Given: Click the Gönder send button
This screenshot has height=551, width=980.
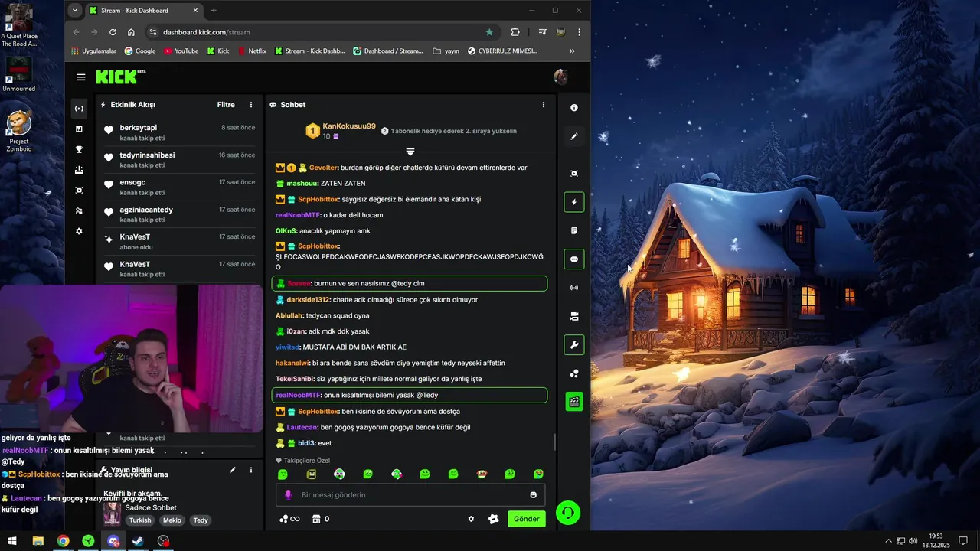Looking at the screenshot, I should pos(527,519).
